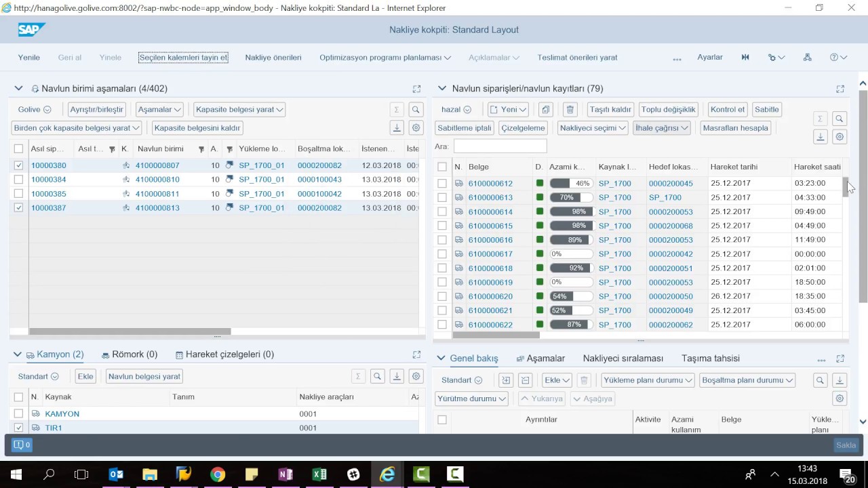Click 46% utilization bar for order 6100000612
The image size is (868, 488).
tap(571, 184)
